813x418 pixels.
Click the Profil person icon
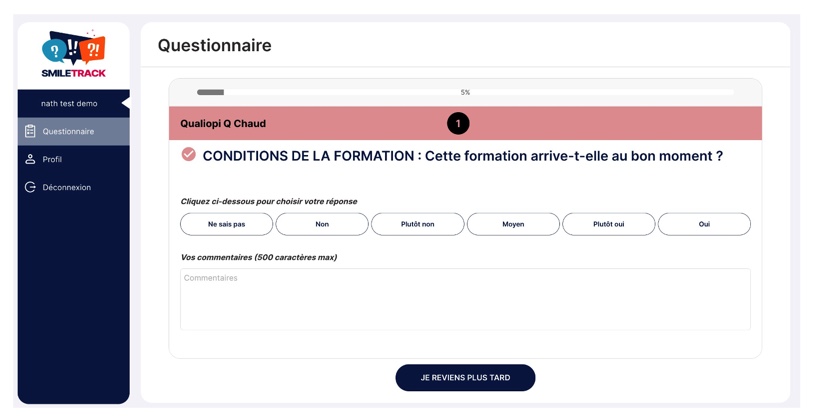tap(30, 159)
